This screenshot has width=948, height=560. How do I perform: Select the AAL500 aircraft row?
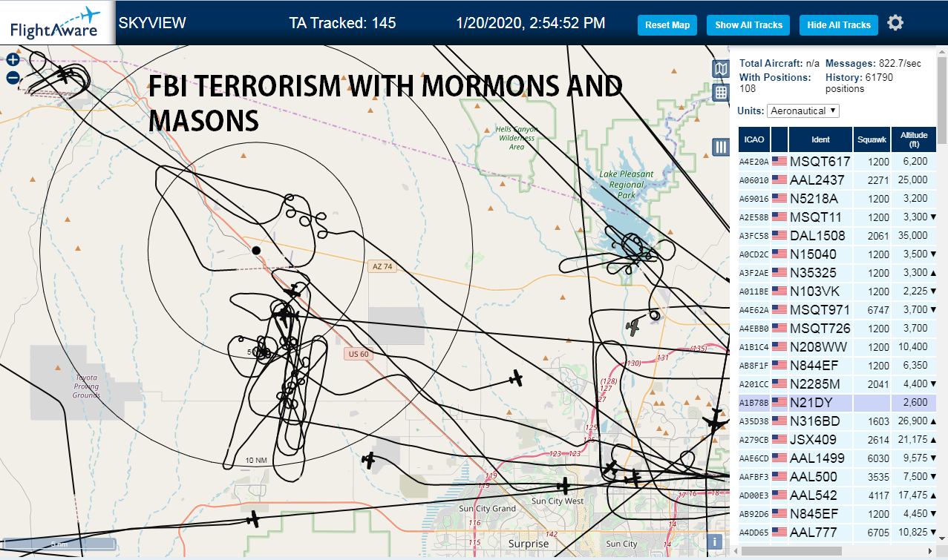[x=837, y=476]
